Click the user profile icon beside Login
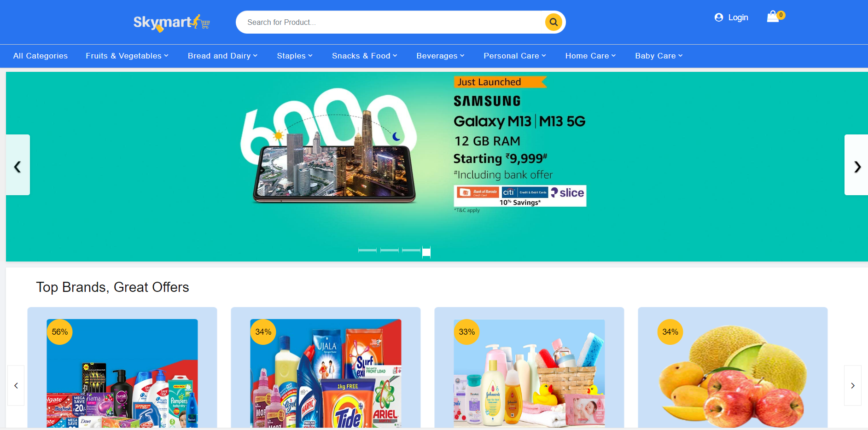Screen dimensions: 868x430 [719, 17]
